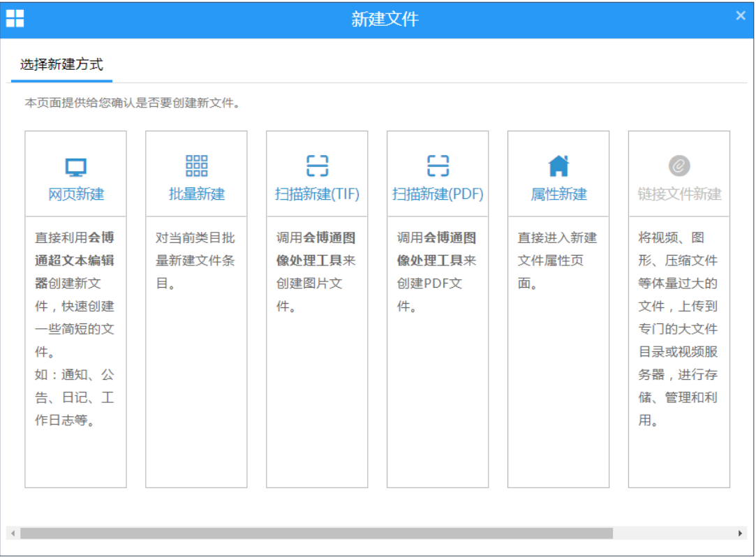Click the monitor icon for 网页新建
The image size is (756, 558).
75,167
